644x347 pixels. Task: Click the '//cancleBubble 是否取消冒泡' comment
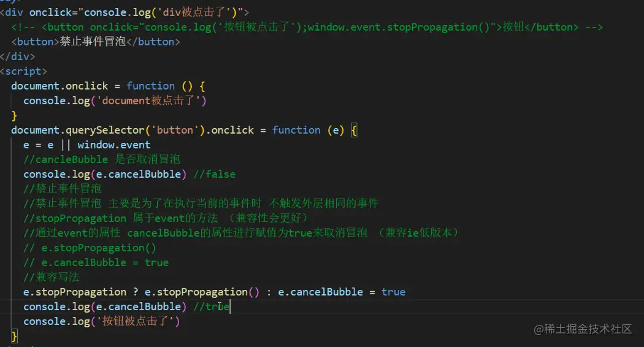(x=102, y=159)
